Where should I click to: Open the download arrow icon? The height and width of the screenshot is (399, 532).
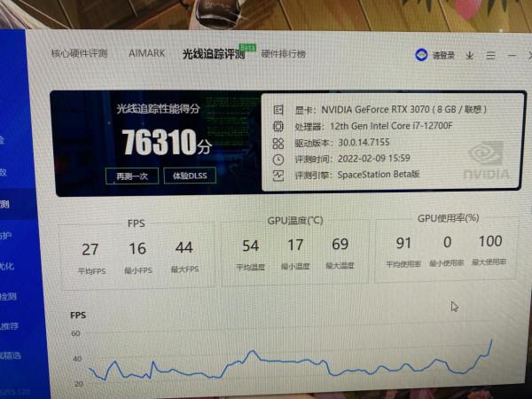click(470, 55)
